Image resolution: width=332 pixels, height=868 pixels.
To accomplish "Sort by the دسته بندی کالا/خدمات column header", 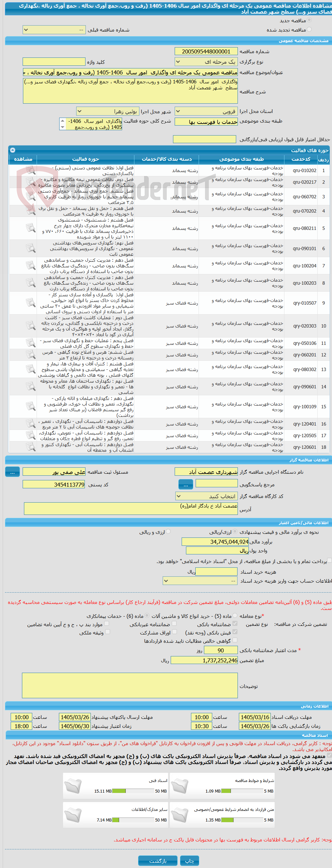I will click(167, 159).
